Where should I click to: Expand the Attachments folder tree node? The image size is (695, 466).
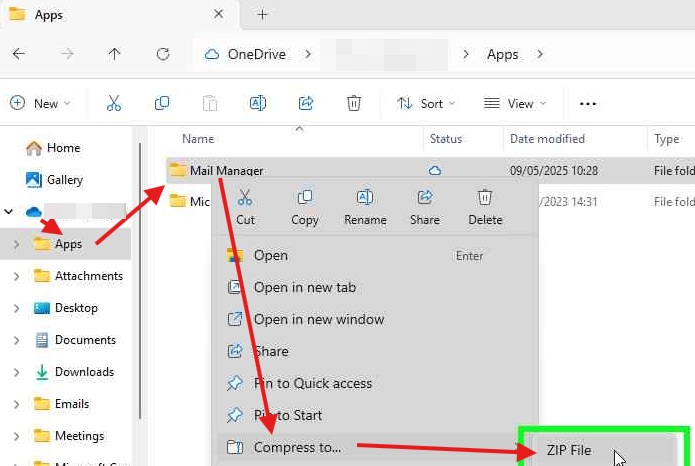(16, 276)
